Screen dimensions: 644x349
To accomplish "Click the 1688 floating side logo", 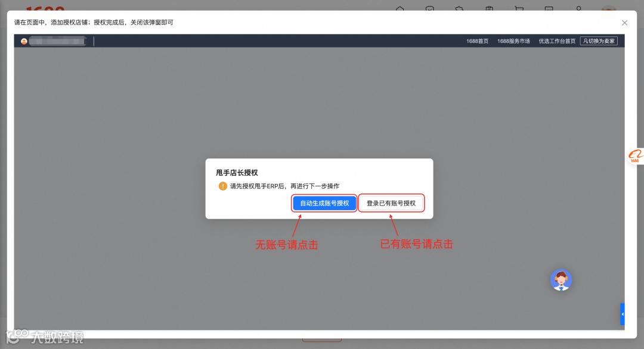I will (x=636, y=156).
